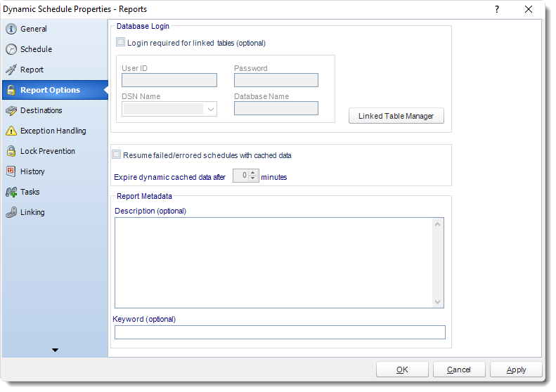The width and height of the screenshot is (556, 392).
Task: Enable login required for linked tables
Action: 121,42
